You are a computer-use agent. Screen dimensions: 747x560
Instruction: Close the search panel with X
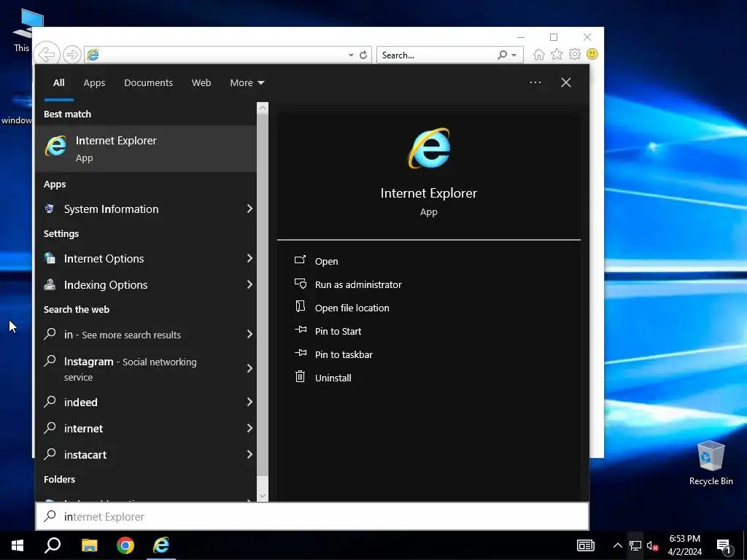coord(566,82)
